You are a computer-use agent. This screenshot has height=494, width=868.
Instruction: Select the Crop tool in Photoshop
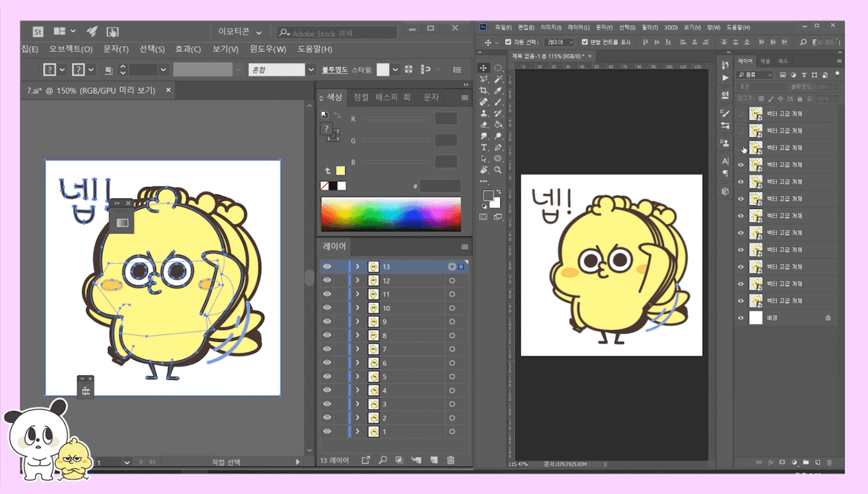pyautogui.click(x=484, y=91)
